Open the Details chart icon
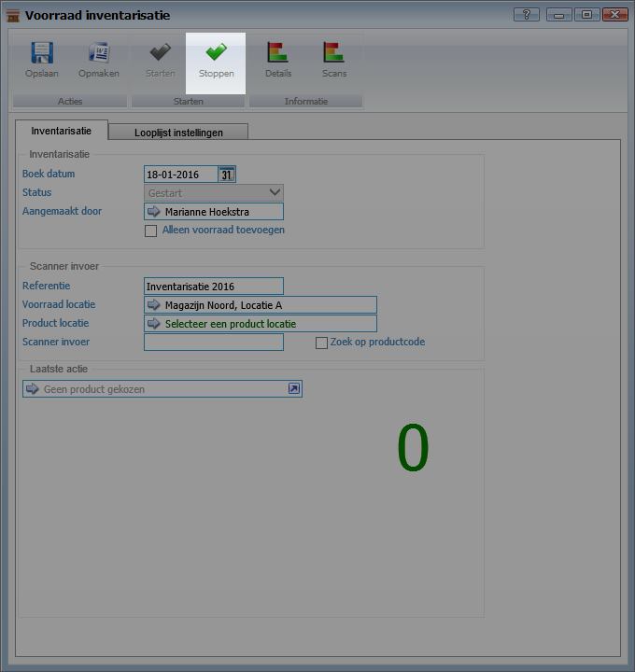Viewport: 635px width, 672px height. pyautogui.click(x=277, y=53)
